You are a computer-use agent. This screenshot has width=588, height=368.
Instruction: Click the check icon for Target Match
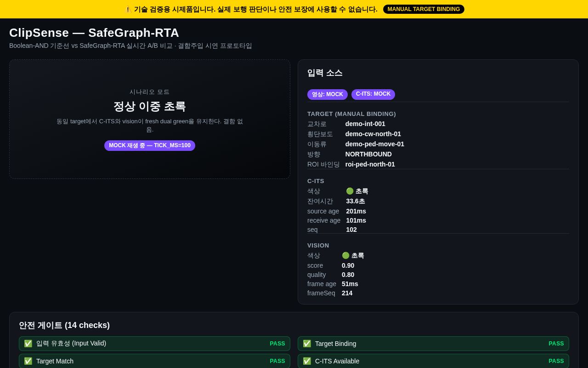(28, 361)
